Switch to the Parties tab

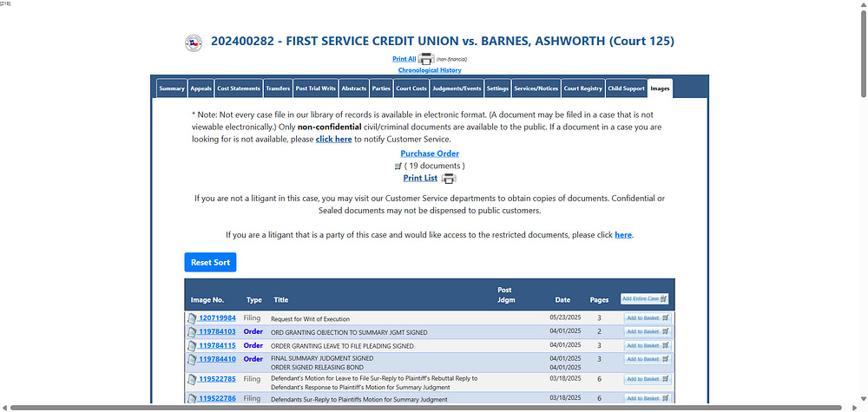coord(381,88)
